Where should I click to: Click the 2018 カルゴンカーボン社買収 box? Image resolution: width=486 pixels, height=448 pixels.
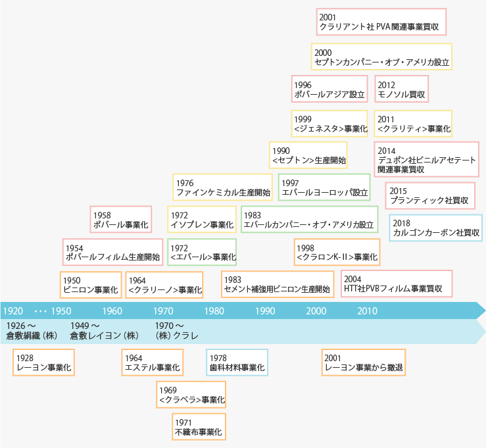click(436, 228)
